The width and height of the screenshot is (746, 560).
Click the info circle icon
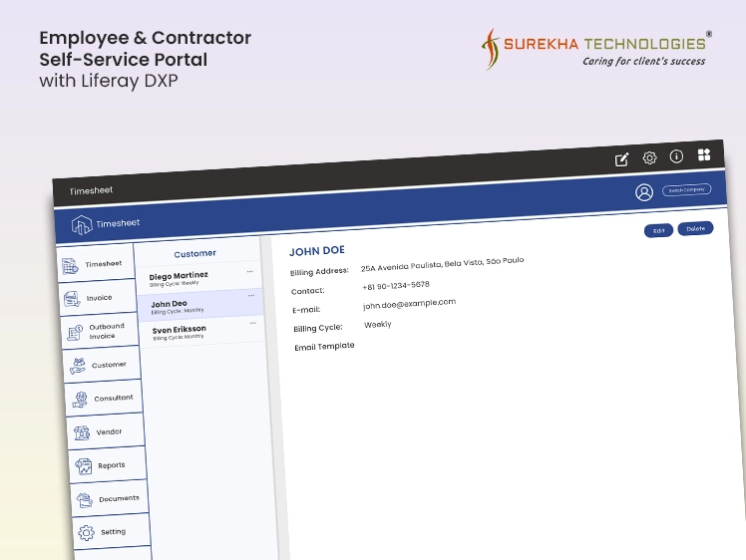pos(676,156)
